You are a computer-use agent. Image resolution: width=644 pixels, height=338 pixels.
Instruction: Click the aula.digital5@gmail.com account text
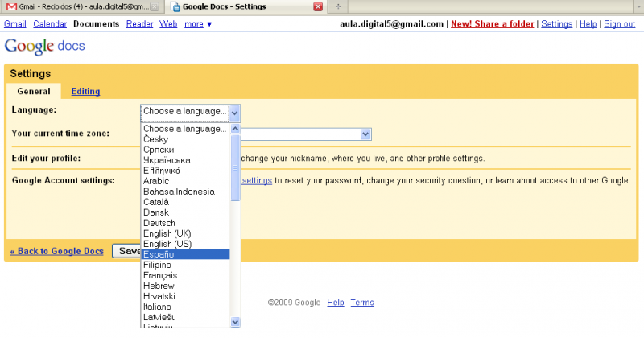click(x=392, y=24)
